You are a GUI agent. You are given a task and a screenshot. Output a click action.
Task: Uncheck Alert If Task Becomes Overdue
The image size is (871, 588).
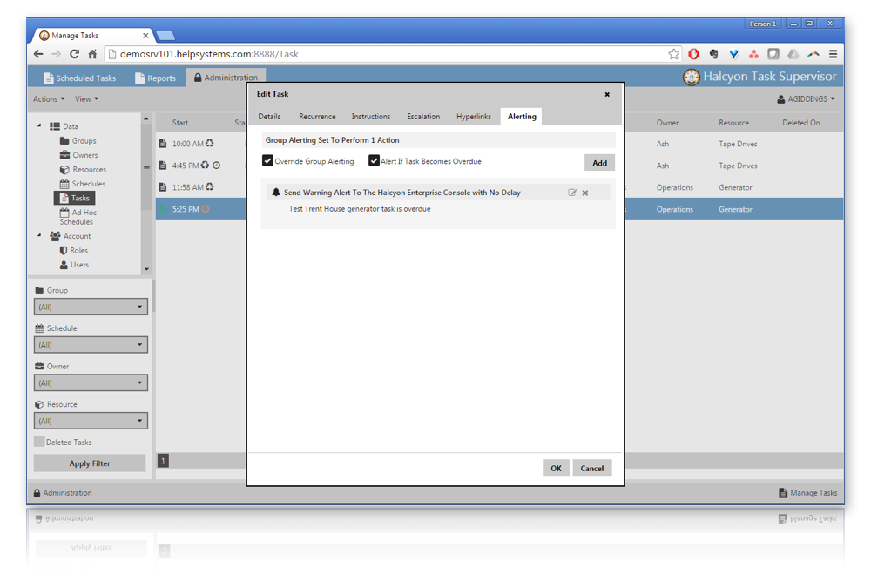(x=374, y=160)
